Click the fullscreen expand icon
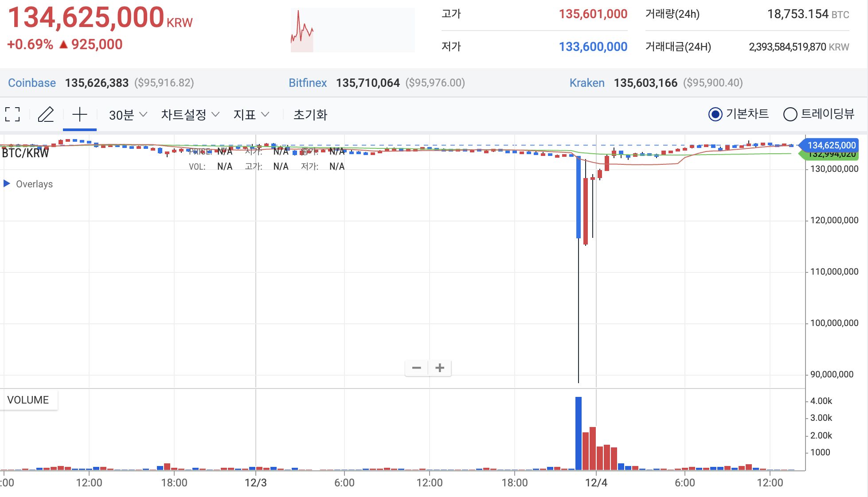This screenshot has width=868, height=497. coord(12,114)
